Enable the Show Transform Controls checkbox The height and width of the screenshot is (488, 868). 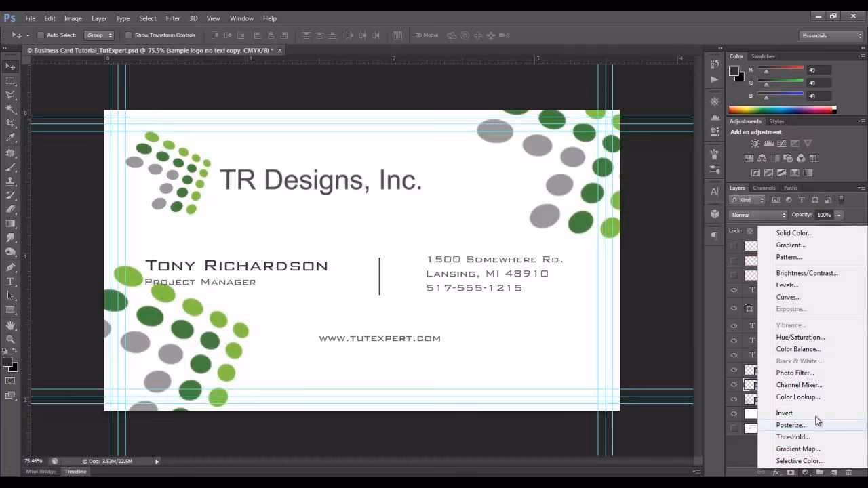pyautogui.click(x=127, y=35)
